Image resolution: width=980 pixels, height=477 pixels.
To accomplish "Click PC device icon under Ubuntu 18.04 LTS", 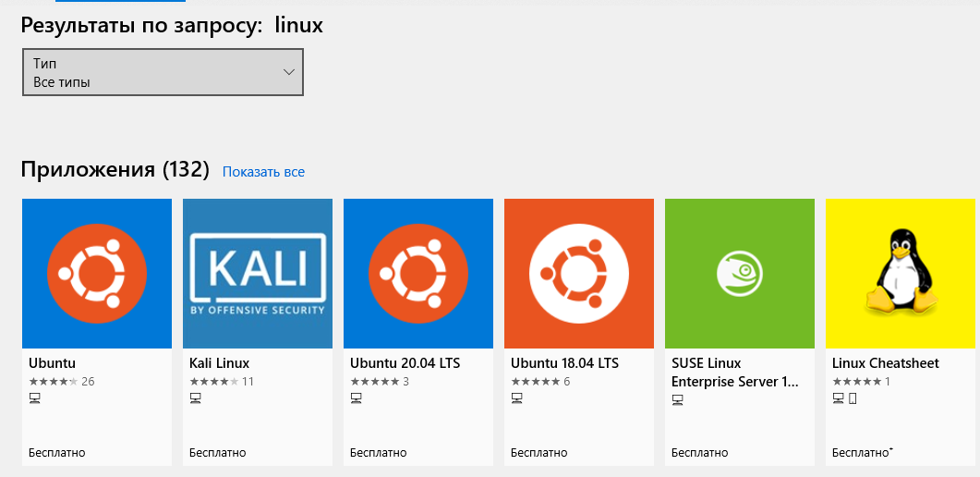I will point(516,398).
